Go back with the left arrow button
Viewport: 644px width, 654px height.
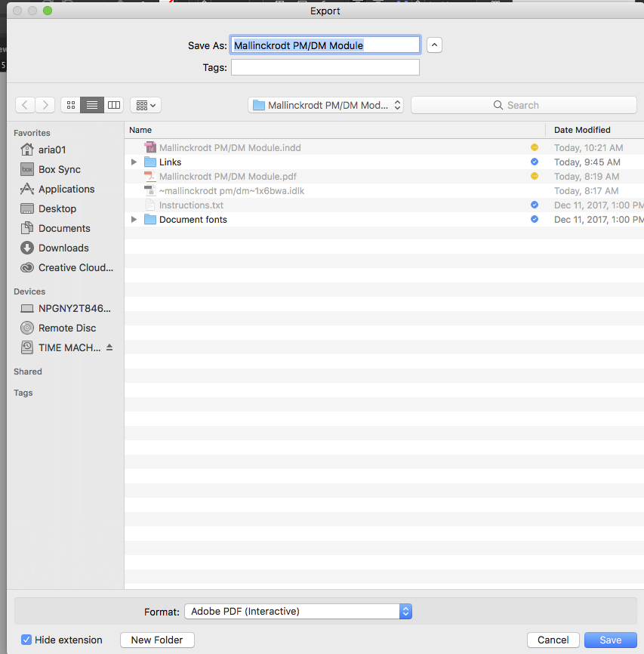(x=25, y=105)
